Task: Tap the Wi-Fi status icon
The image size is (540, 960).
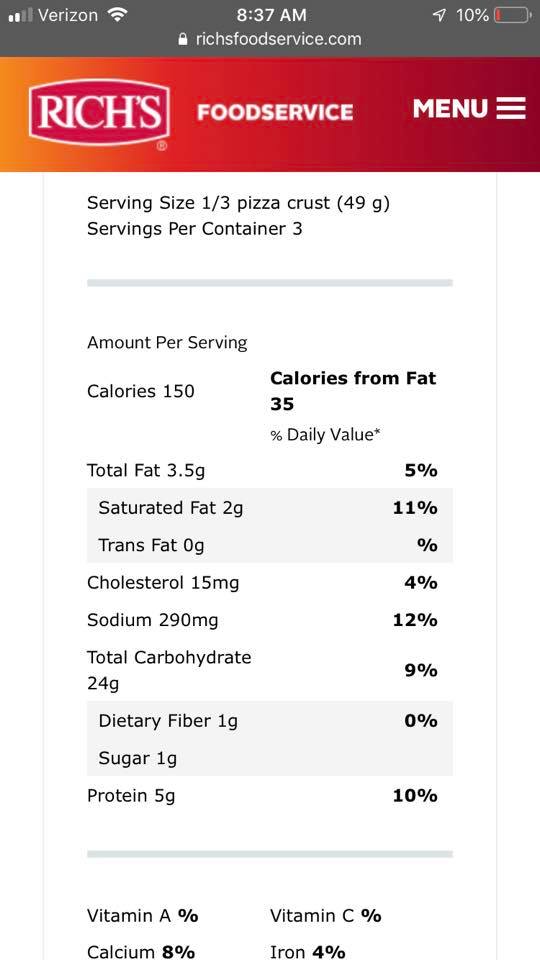Action: [116, 15]
